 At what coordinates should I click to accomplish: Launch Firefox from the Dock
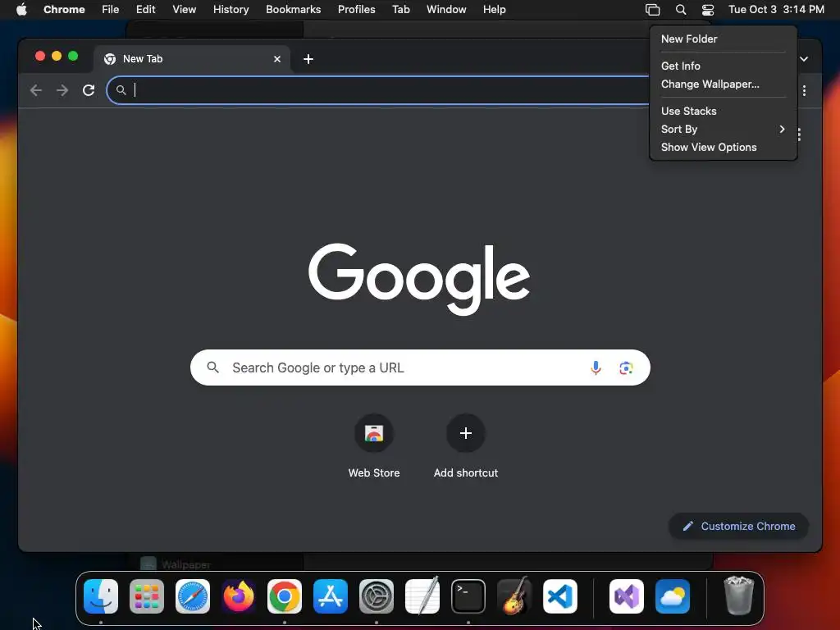click(239, 596)
